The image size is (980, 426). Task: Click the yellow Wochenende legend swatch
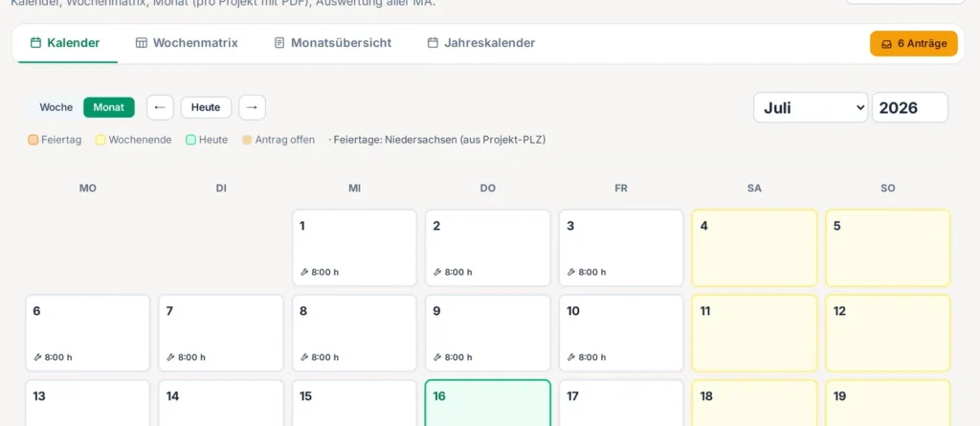[x=100, y=140]
